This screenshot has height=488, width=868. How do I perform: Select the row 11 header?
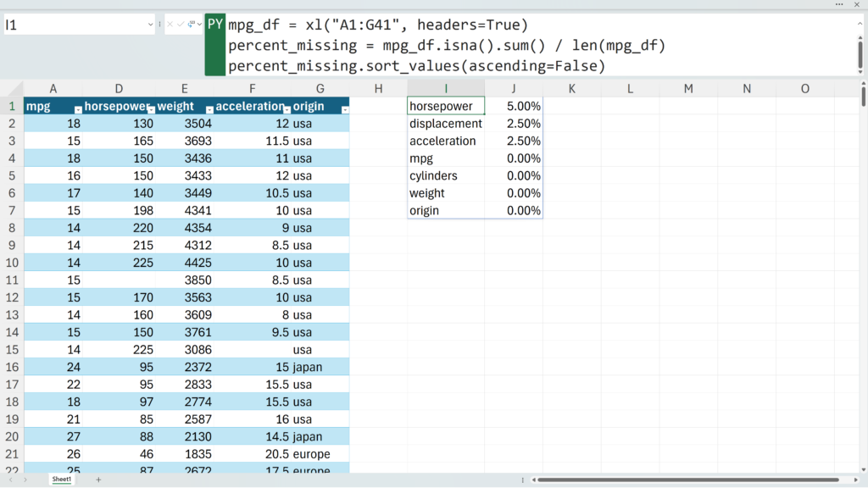click(x=12, y=280)
